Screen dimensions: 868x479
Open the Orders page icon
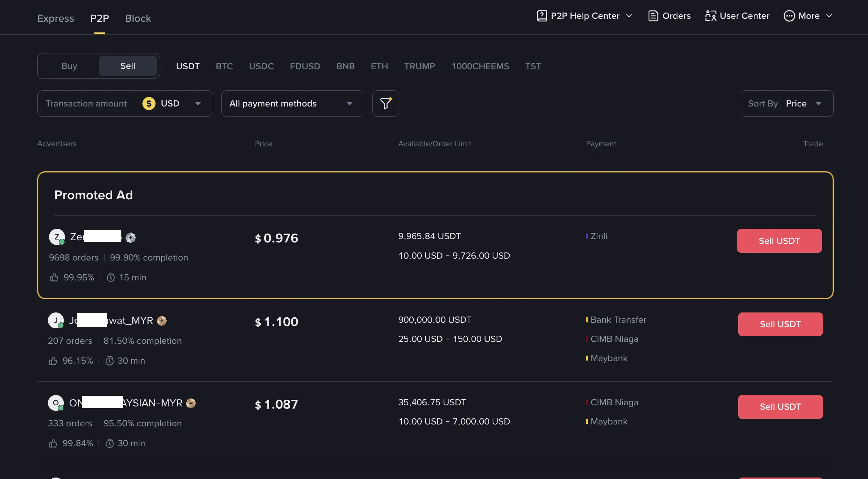pos(653,16)
